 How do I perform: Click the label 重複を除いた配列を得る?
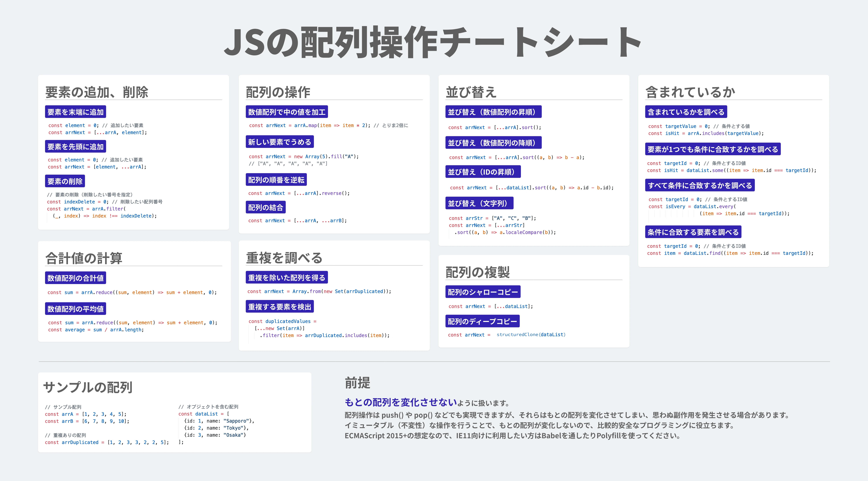287,278
